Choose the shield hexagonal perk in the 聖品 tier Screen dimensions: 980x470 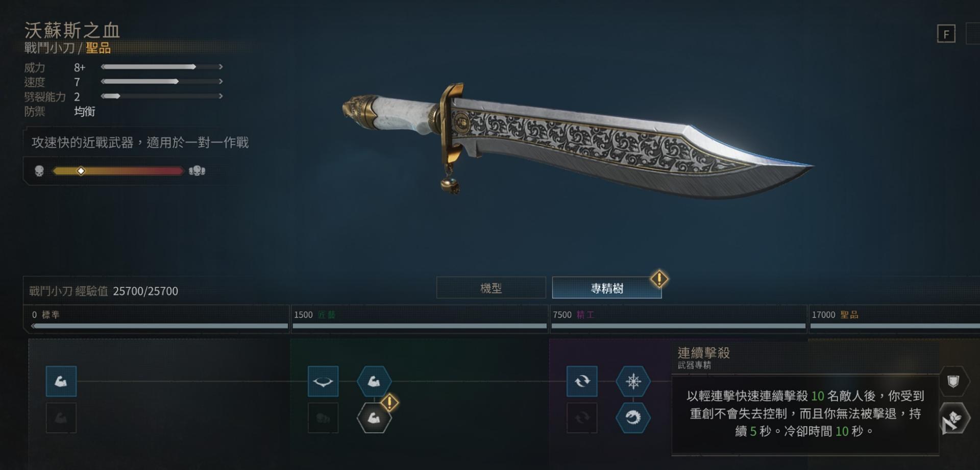coord(953,381)
